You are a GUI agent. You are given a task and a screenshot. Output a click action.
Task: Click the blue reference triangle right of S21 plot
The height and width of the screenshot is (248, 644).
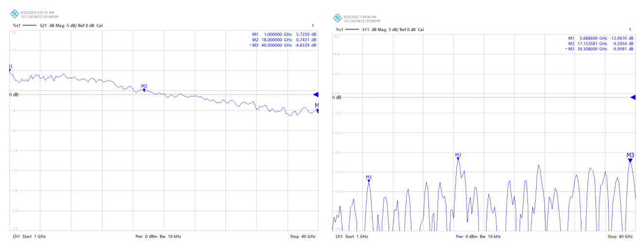click(x=316, y=94)
